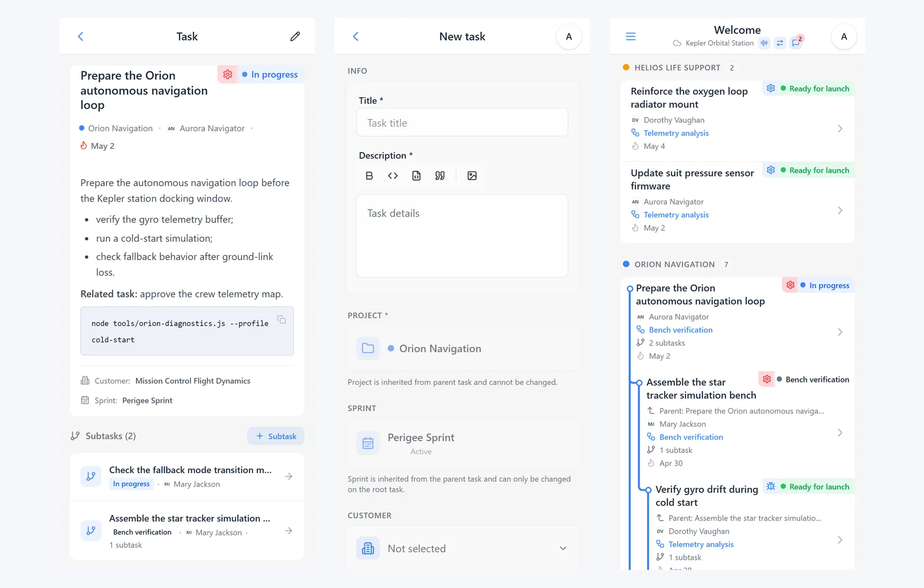Open Assemble the star tracker subtask arrow

coord(289,531)
